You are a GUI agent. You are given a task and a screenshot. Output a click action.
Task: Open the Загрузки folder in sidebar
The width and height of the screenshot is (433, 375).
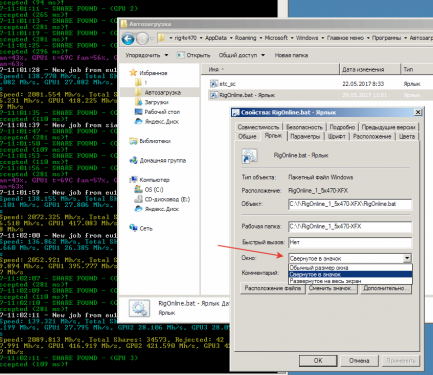[156, 102]
